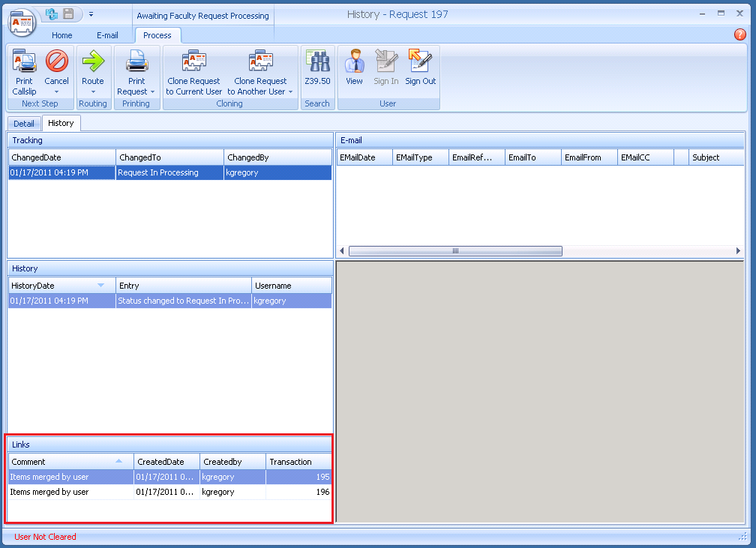Switch to the Detail tab
The height and width of the screenshot is (548, 756).
[23, 123]
